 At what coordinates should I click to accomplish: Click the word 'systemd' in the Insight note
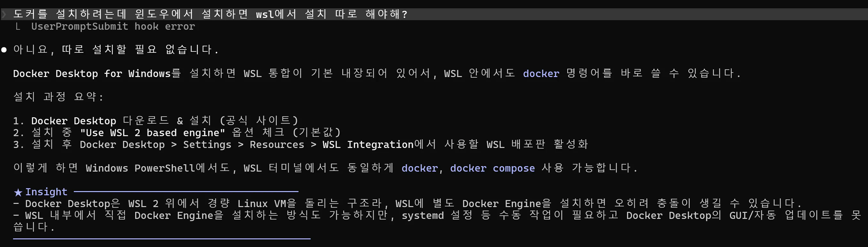422,215
